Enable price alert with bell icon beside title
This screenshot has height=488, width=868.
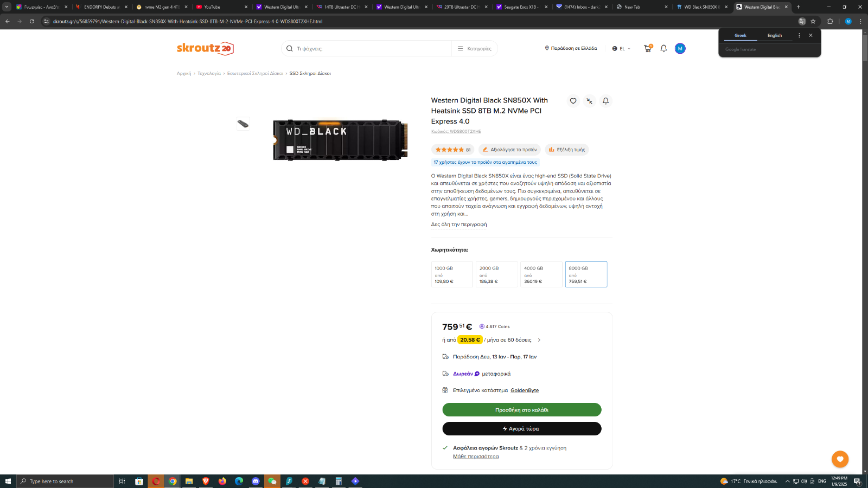606,101
